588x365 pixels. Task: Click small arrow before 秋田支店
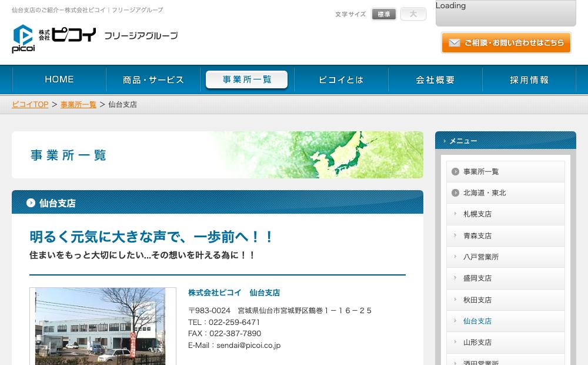pos(455,300)
